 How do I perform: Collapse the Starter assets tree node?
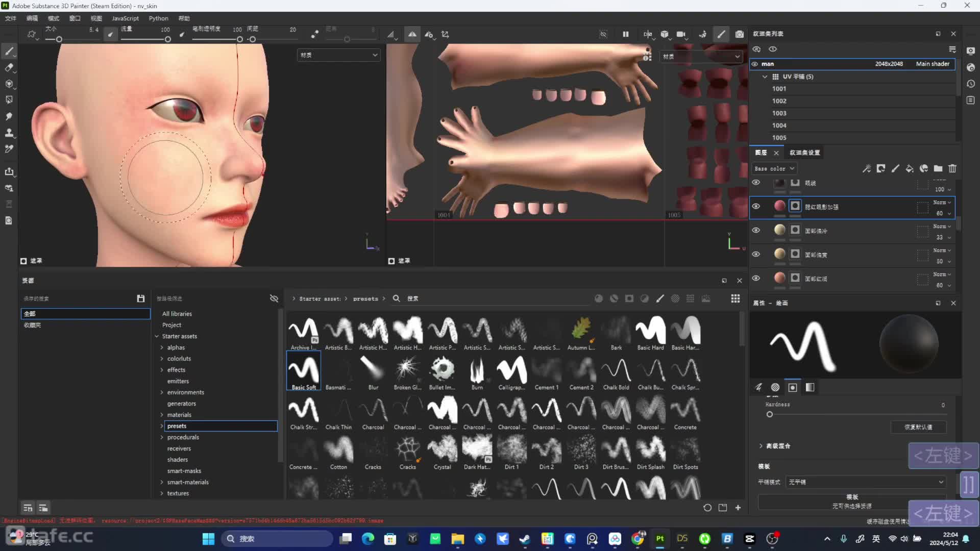157,336
